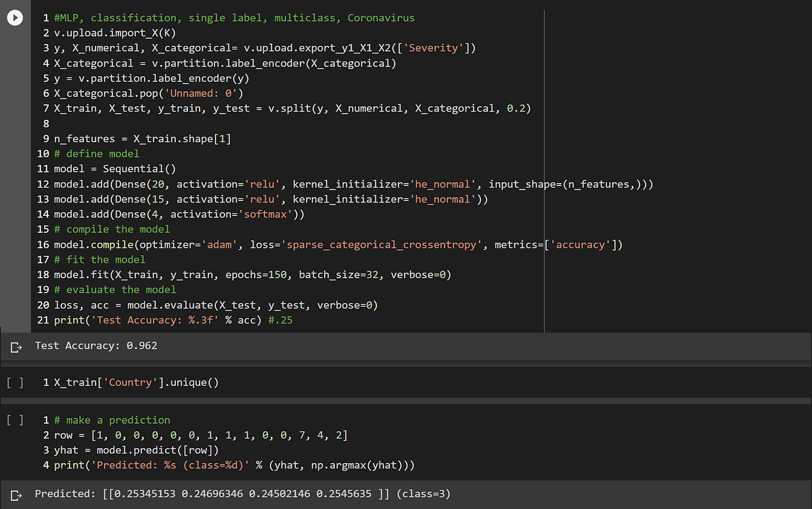Click the empty run brackets for X_train unique cell

coord(15,382)
